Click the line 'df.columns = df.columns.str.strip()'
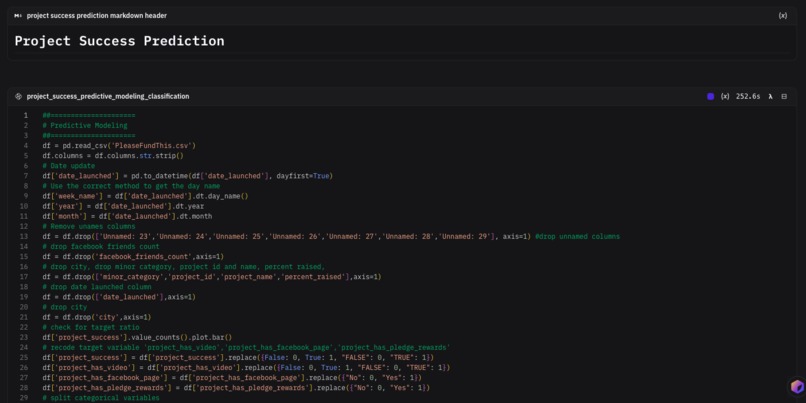 113,155
